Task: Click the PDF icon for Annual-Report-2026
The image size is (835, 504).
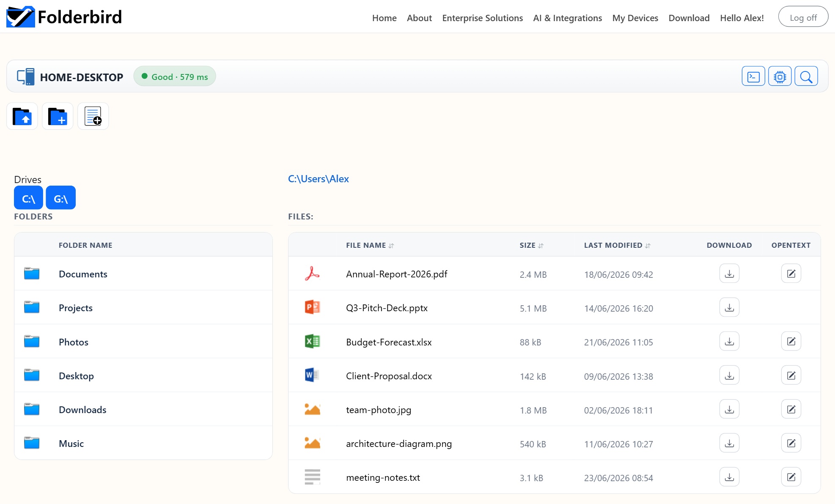Action: coord(312,274)
